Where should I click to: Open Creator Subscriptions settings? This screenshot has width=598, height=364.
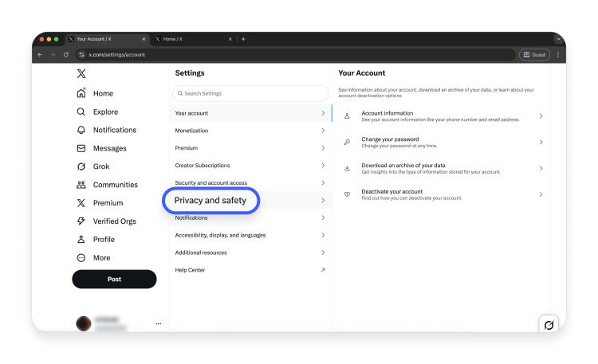tap(250, 166)
